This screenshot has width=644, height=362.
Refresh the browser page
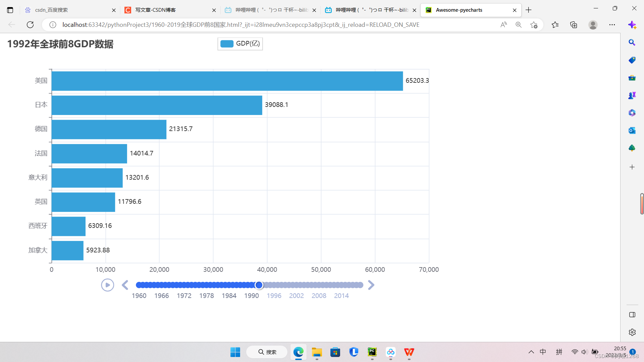30,24
